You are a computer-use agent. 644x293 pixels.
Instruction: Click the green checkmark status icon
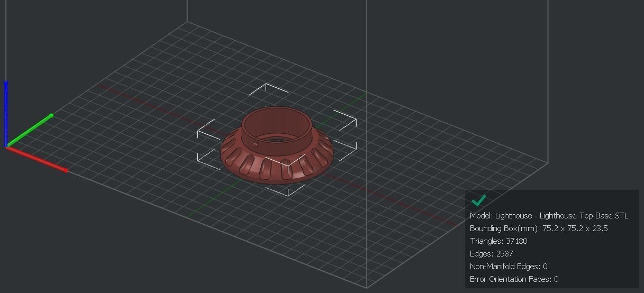(x=478, y=200)
